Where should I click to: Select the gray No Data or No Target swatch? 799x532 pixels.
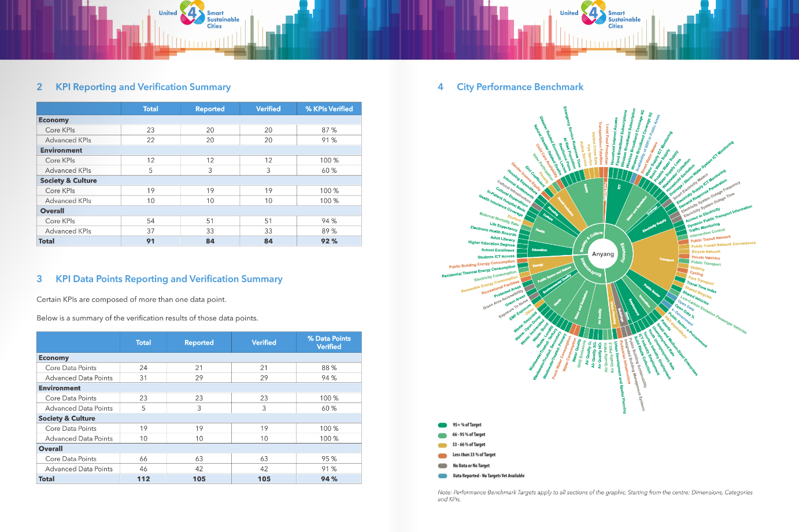click(x=442, y=465)
